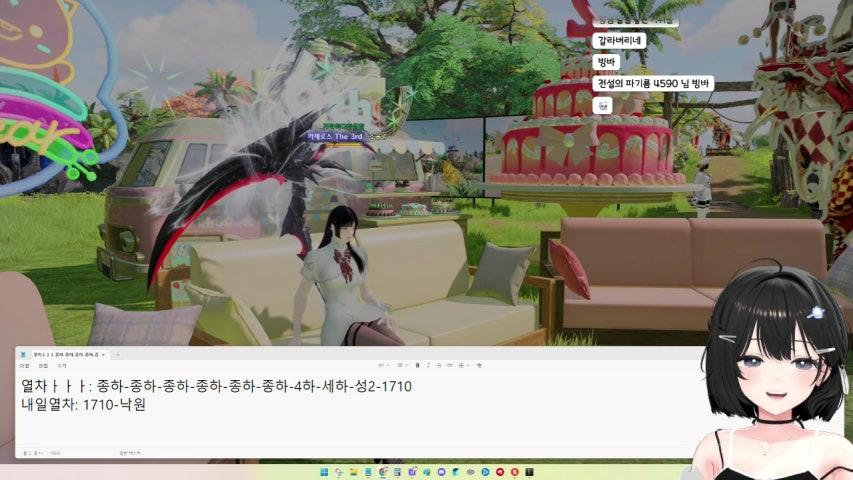This screenshot has width=853, height=480.
Task: Open the Notepad 파일 menu
Action: [24, 366]
